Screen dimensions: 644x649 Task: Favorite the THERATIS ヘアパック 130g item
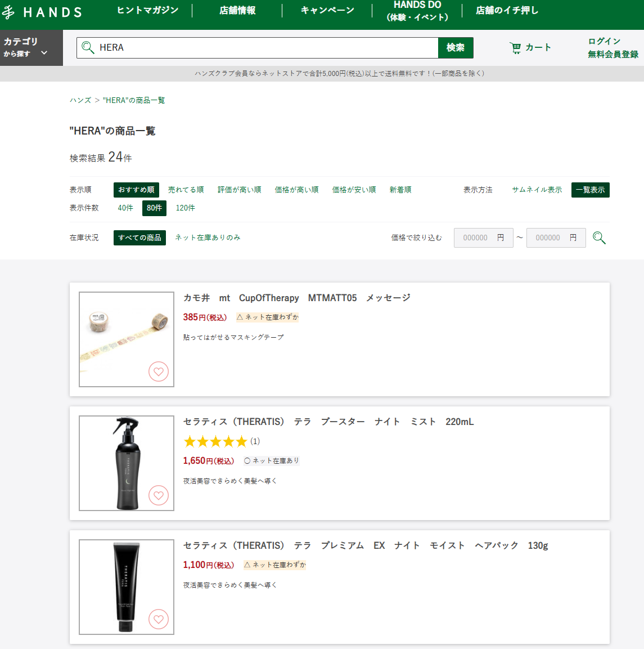tap(159, 619)
